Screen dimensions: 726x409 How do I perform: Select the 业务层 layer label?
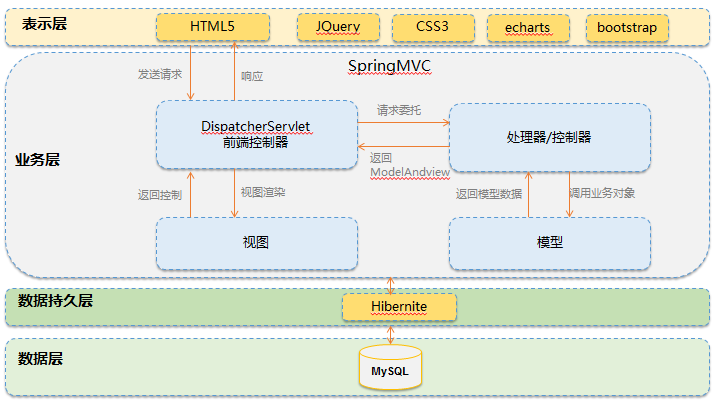click(38, 160)
